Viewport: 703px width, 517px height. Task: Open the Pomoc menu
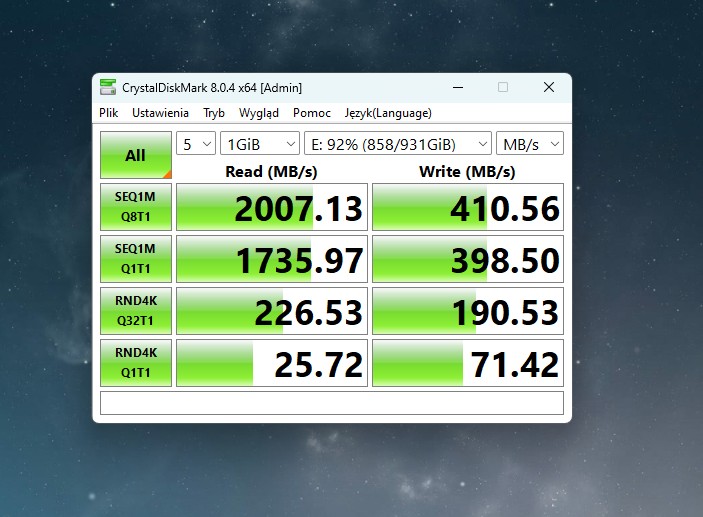click(312, 113)
